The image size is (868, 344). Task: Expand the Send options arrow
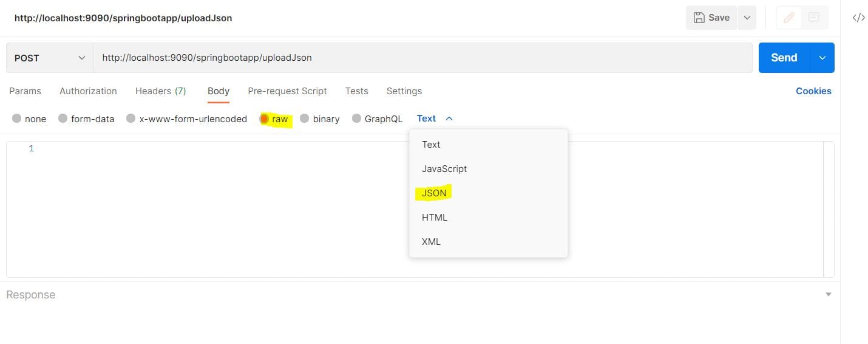coord(822,58)
